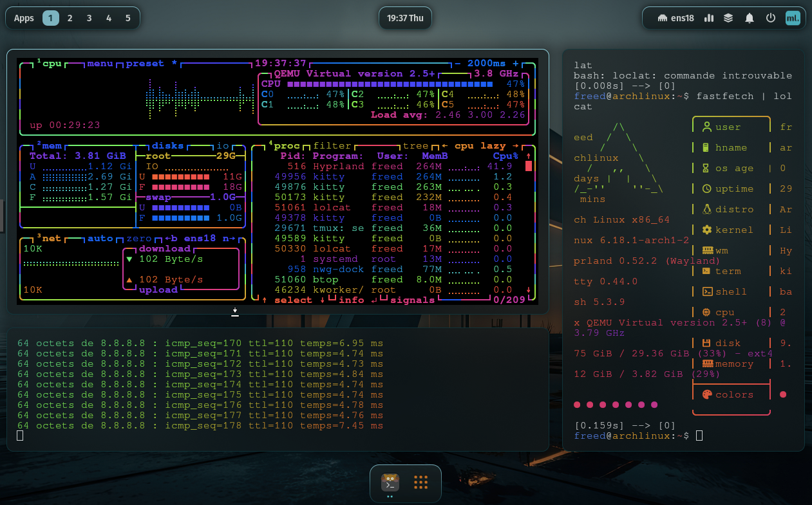Toggle the tree view in btop proc box
Image resolution: width=812 pixels, height=505 pixels.
[x=415, y=146]
